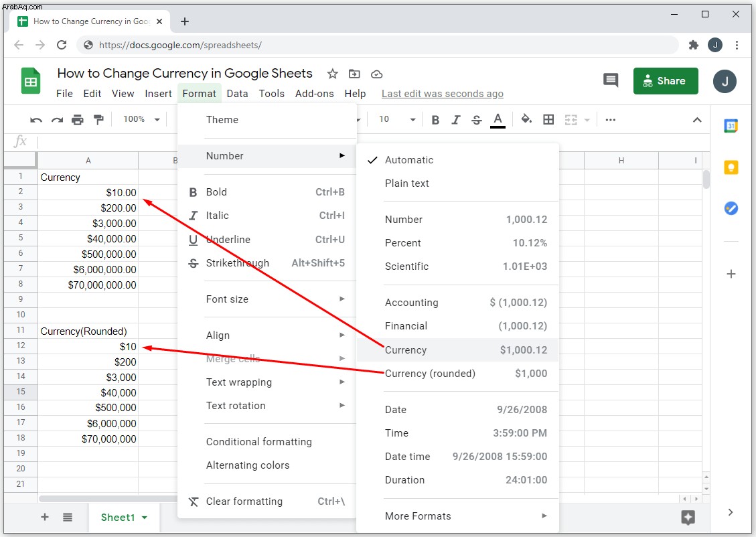756x537 pixels.
Task: Open the Google account avatar J
Action: coord(725,82)
